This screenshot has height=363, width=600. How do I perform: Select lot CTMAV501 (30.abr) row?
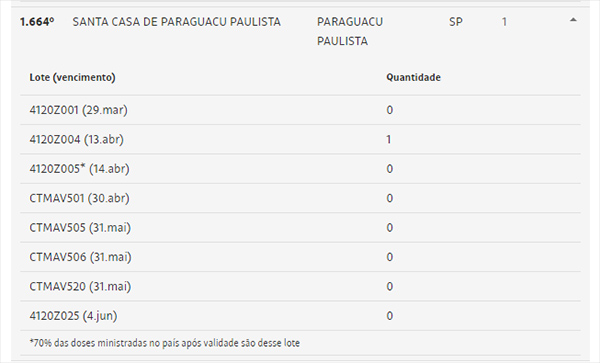click(x=300, y=199)
